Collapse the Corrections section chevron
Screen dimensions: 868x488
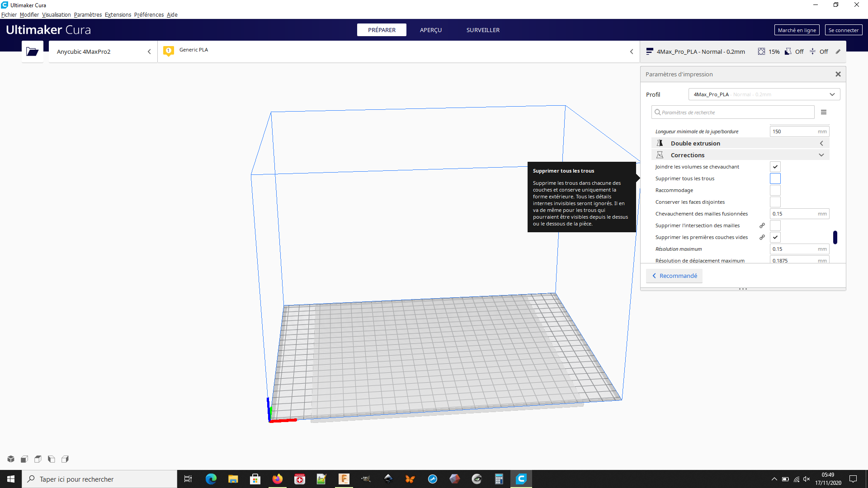point(821,155)
